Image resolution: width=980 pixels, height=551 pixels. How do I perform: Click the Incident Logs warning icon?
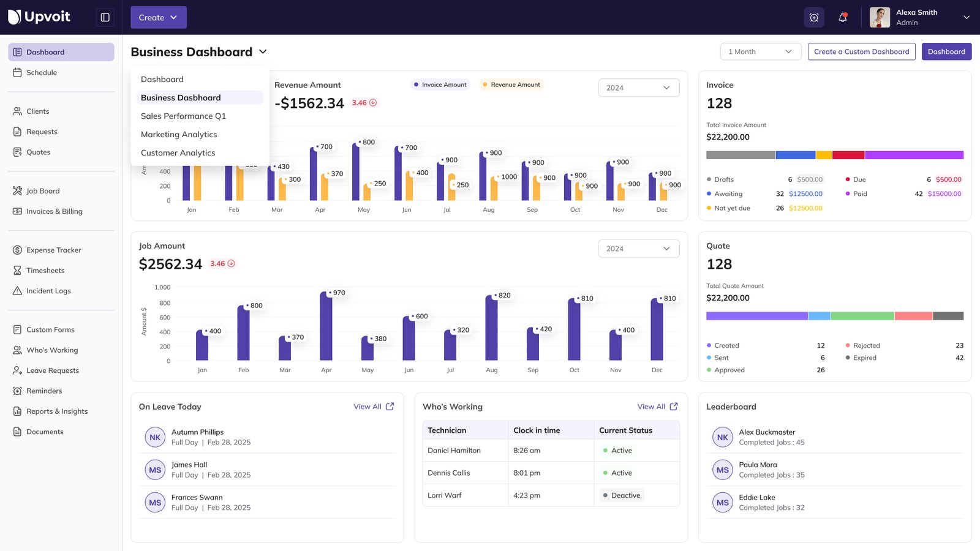18,291
